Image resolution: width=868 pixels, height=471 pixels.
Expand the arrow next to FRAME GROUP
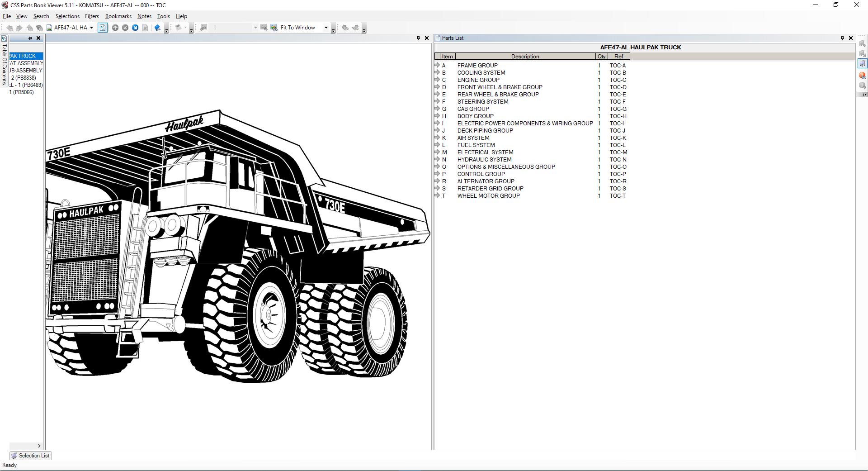(x=438, y=65)
